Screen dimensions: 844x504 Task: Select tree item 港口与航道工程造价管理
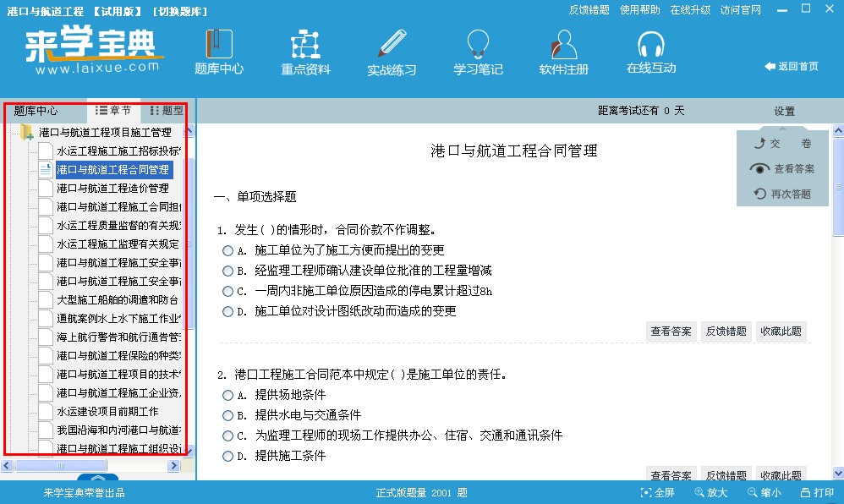[x=112, y=189]
